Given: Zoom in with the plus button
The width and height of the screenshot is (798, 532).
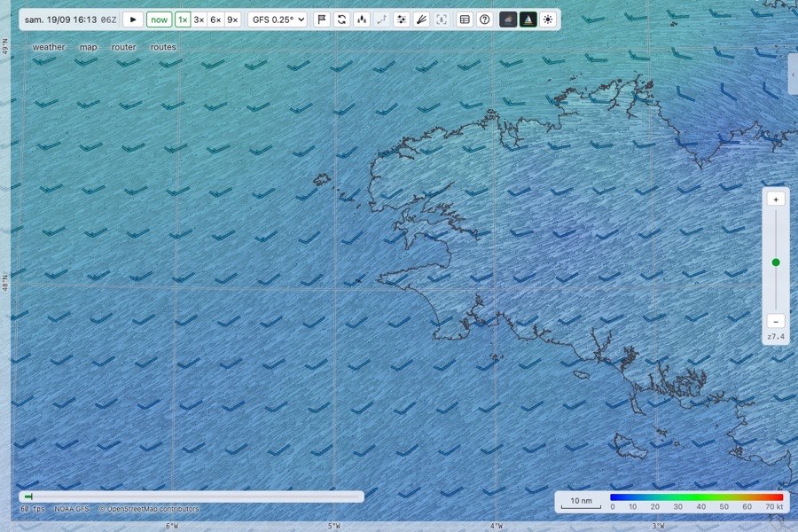Looking at the screenshot, I should (776, 199).
